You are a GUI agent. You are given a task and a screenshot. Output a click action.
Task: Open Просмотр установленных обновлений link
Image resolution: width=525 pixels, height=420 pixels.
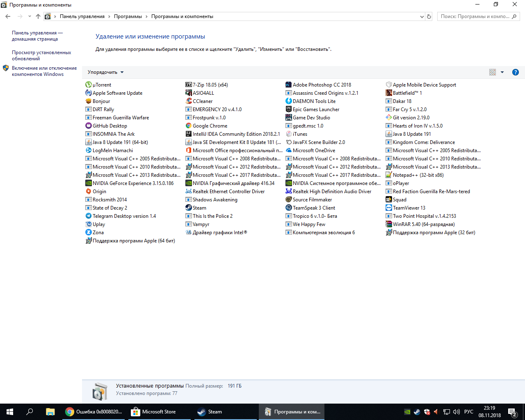point(41,55)
